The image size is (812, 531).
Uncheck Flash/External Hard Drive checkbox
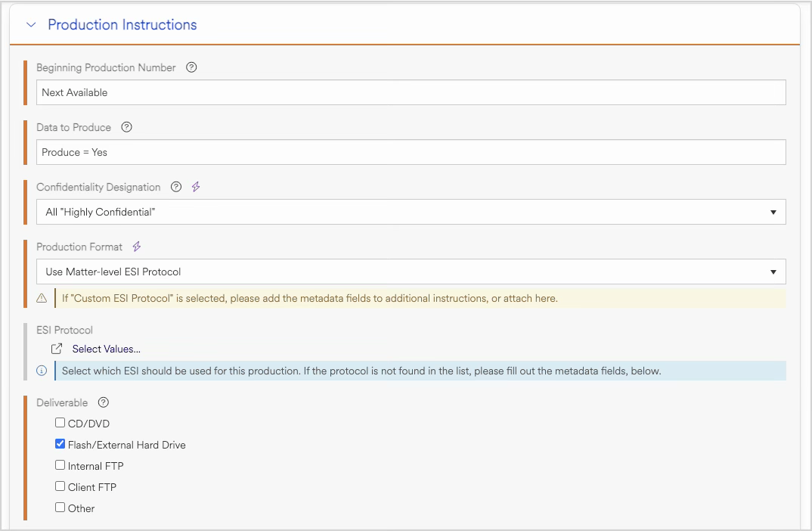tap(60, 444)
